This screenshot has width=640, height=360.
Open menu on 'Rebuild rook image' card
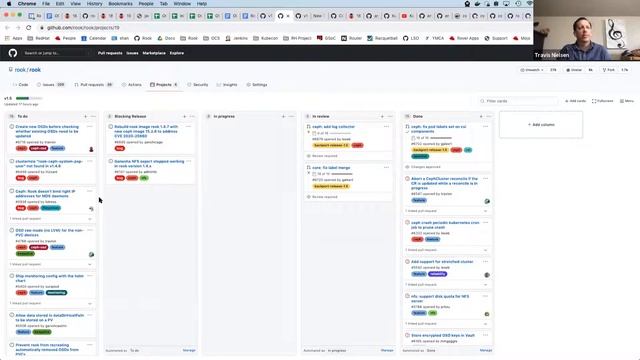188,127
